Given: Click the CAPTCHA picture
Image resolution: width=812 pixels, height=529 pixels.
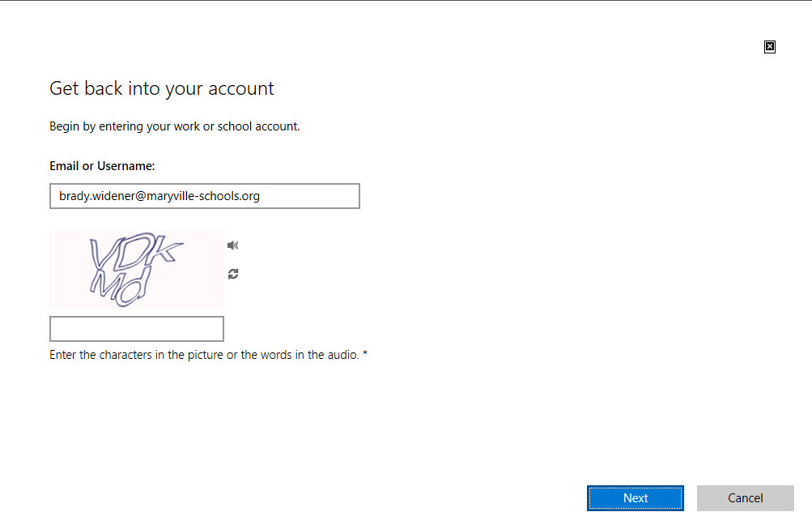Looking at the screenshot, I should pyautogui.click(x=137, y=270).
